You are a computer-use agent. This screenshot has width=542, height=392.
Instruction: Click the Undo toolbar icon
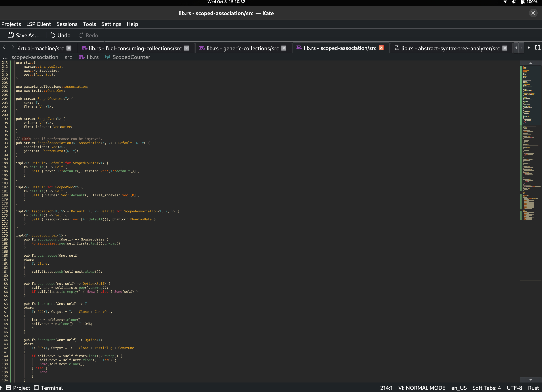(x=53, y=35)
